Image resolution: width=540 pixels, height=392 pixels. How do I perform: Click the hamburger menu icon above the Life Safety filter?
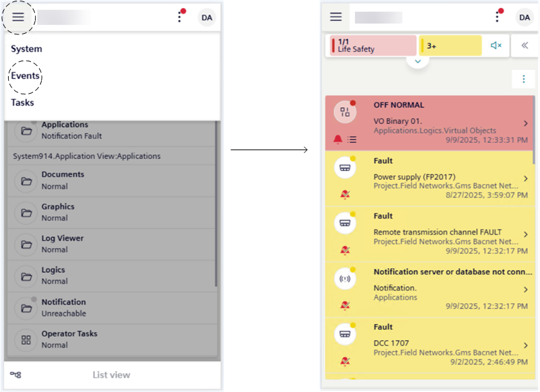click(x=335, y=17)
